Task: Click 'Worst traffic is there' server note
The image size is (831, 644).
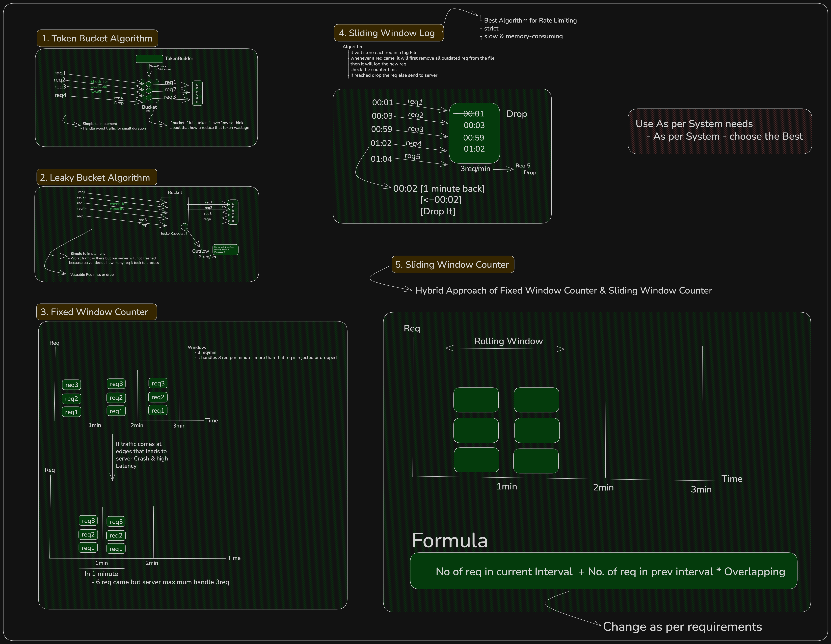Action: [x=114, y=261]
